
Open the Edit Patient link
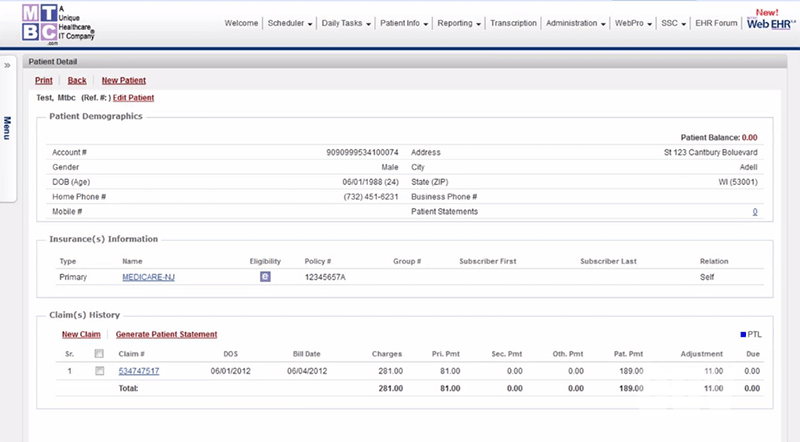(133, 98)
